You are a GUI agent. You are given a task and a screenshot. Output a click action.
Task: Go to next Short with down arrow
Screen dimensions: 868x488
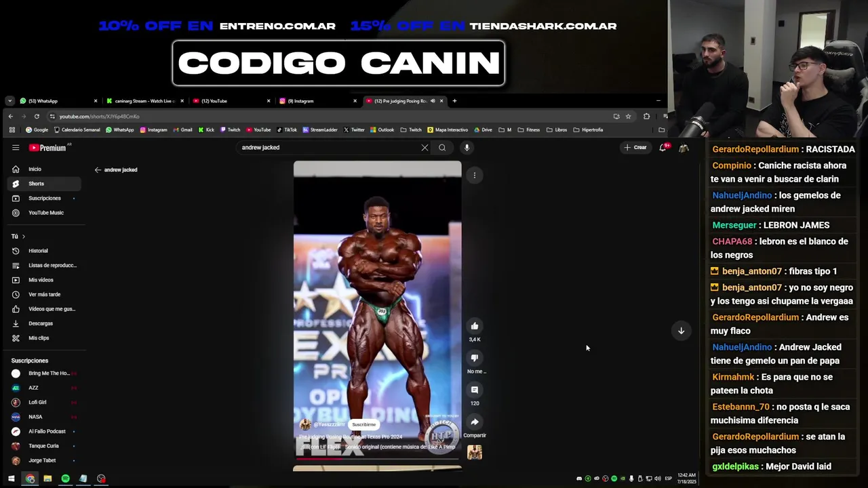click(x=681, y=331)
